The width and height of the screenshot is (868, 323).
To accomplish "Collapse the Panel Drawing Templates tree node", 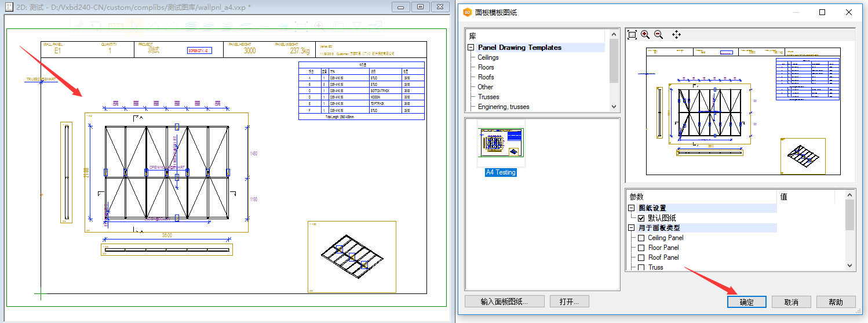I will (x=471, y=48).
